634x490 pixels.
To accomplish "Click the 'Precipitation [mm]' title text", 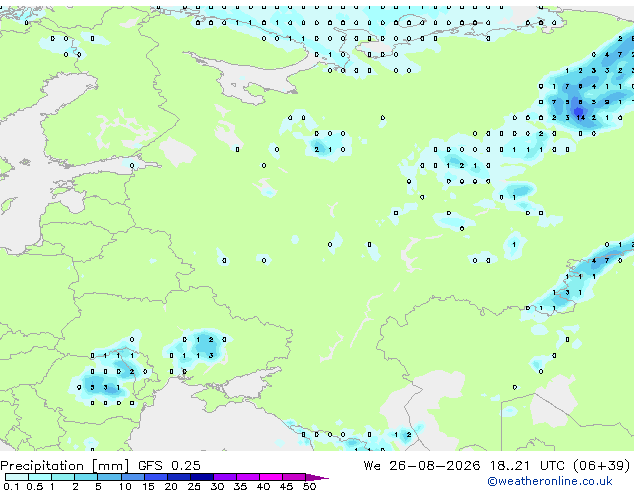I will [x=65, y=466].
